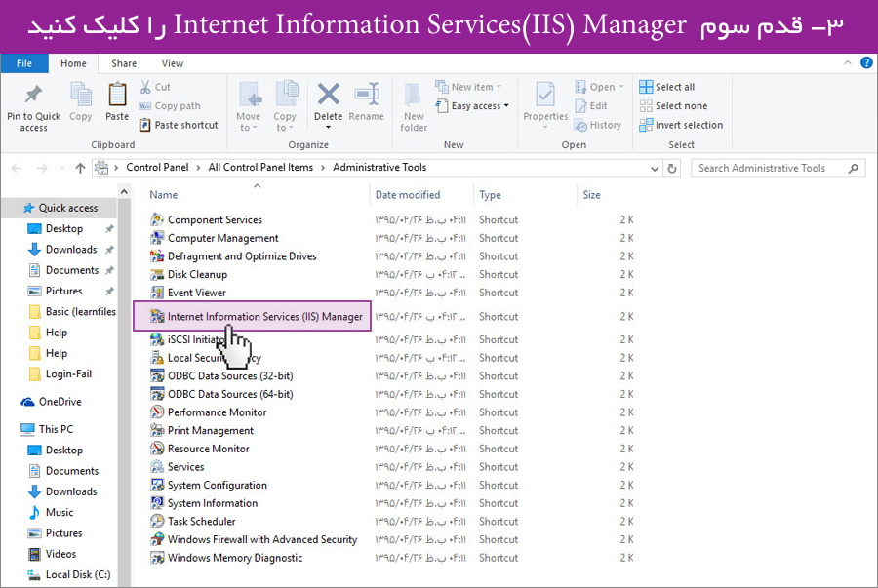Open the Component Services shortcut icon

(157, 219)
